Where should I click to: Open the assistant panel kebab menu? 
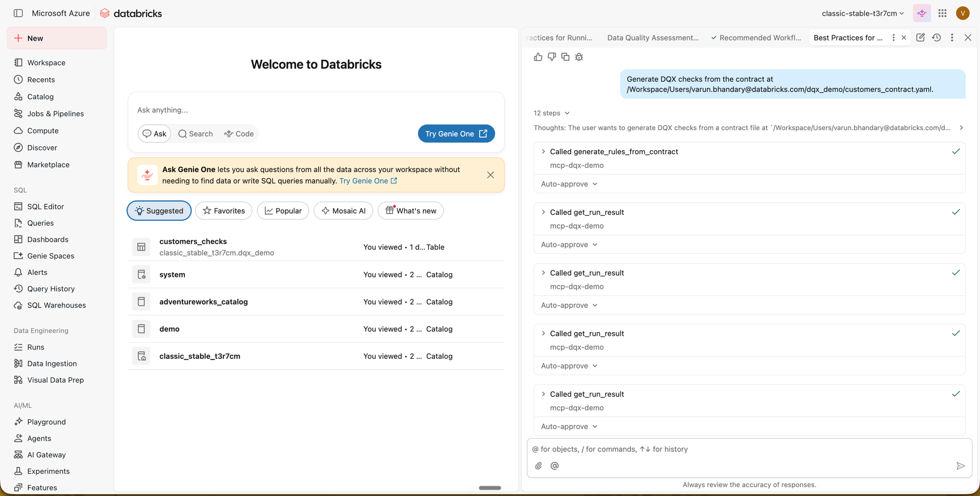tap(952, 38)
